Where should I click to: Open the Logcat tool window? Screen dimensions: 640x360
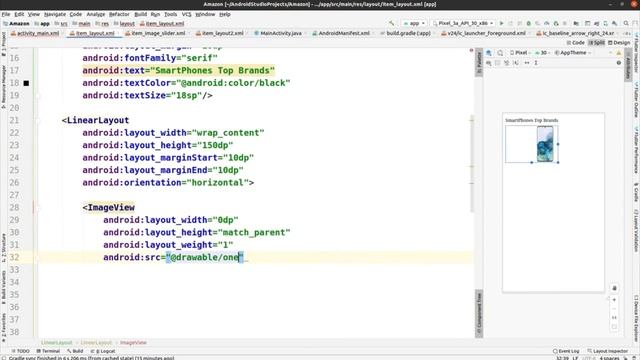pos(103,351)
